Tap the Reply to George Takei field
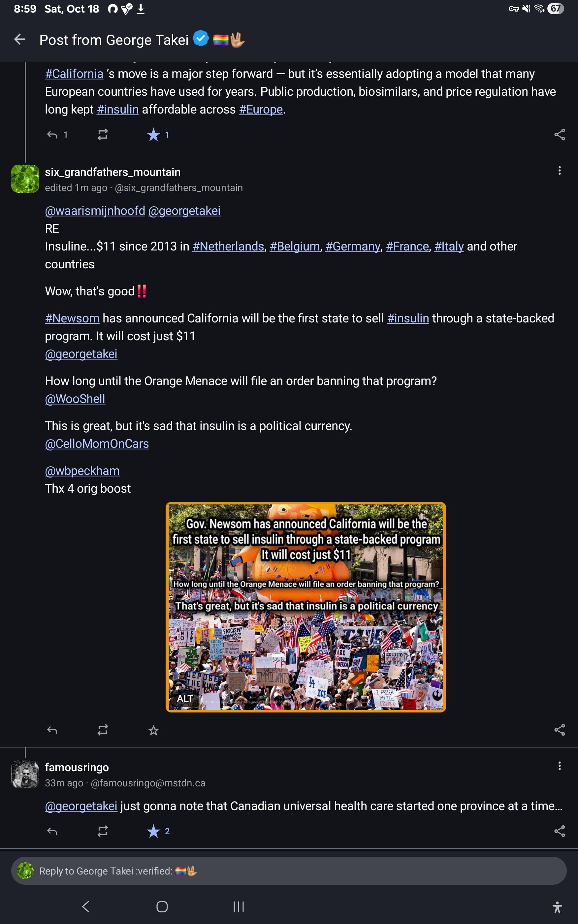This screenshot has height=924, width=578. pos(289,871)
